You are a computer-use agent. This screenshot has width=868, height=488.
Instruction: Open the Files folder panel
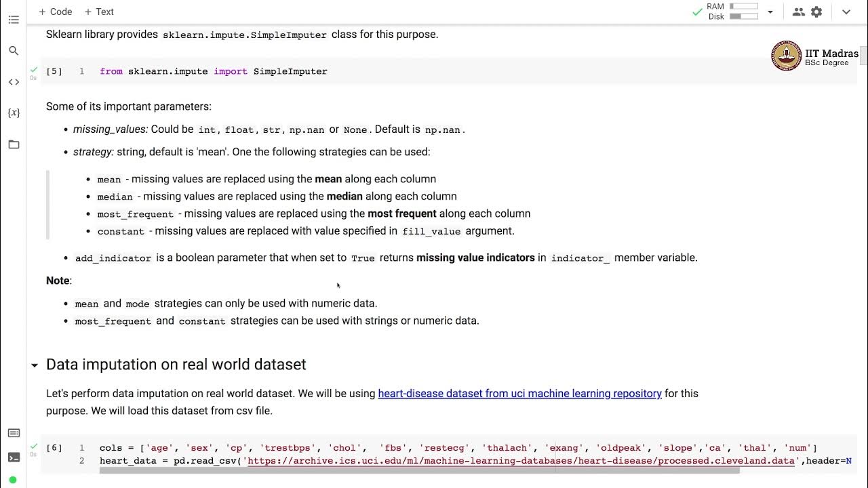[14, 144]
